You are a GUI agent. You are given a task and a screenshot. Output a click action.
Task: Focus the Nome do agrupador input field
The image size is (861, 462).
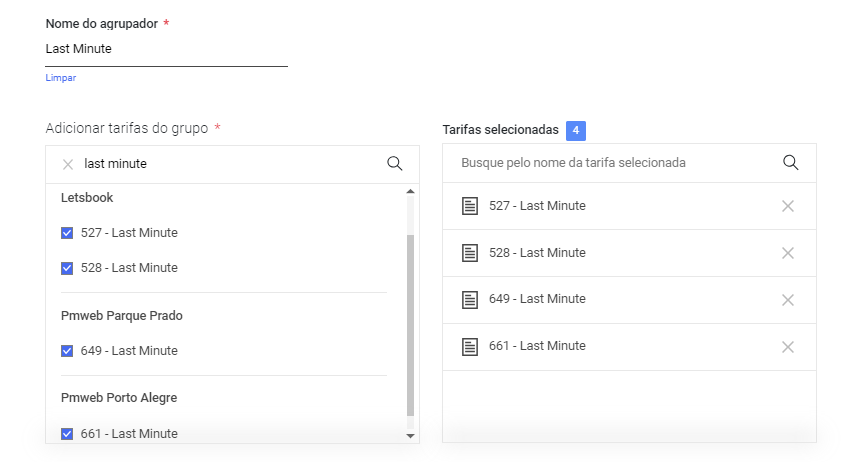point(166,49)
